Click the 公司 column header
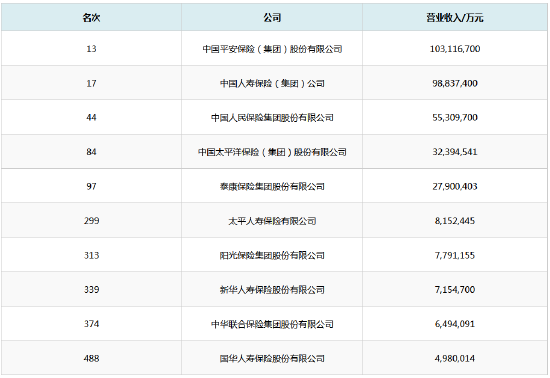This screenshot has height=378, width=550. 272,18
